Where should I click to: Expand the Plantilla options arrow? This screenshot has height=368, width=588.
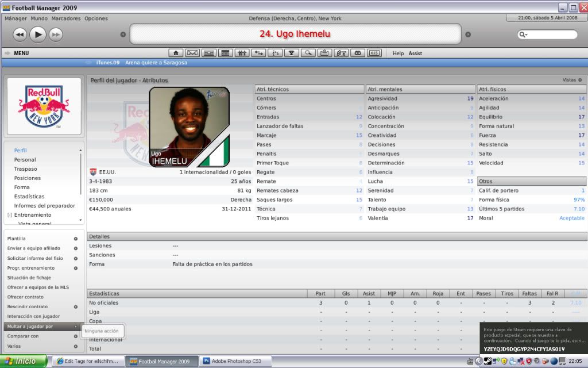coord(76,239)
